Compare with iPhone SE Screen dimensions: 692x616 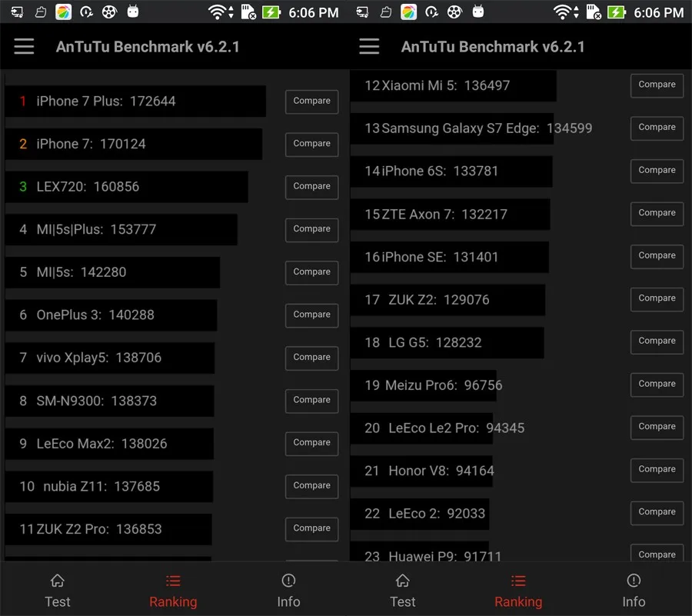pos(657,256)
